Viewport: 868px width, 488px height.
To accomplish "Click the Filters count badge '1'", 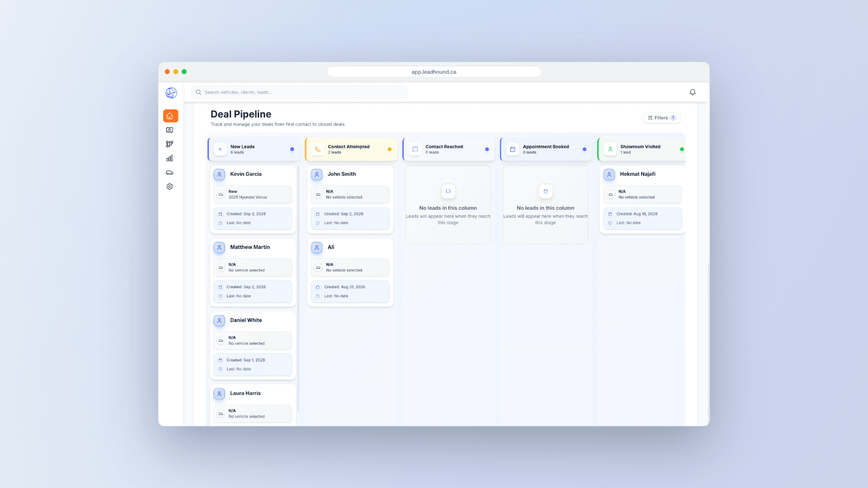I will tap(673, 118).
